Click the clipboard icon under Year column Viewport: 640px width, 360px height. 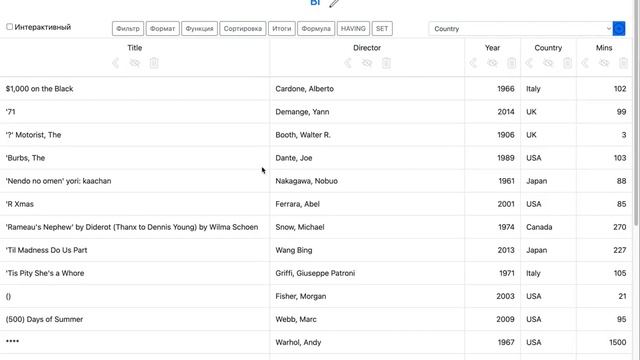511,63
